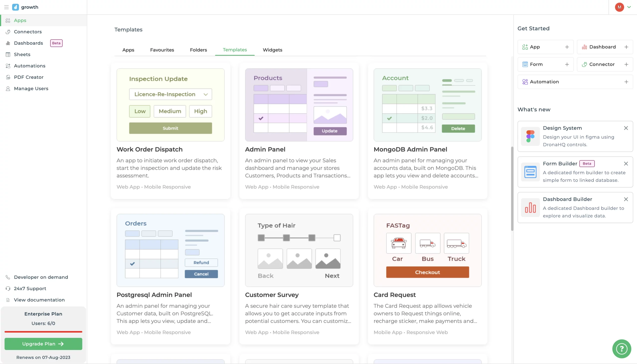Click the Figma Design System icon
The image size is (637, 364).
click(530, 136)
